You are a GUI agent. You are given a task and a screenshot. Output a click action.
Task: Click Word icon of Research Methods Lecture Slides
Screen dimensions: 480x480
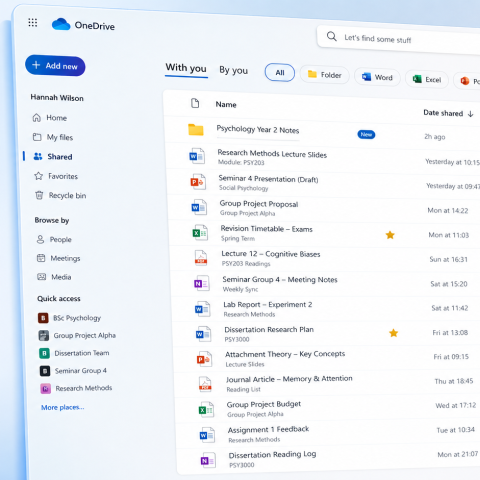coord(197,156)
